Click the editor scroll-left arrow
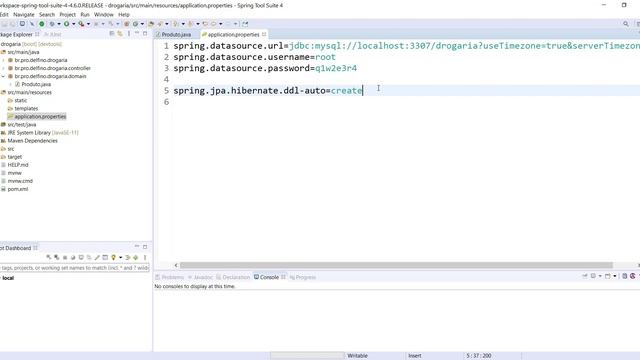640x360 pixels. point(176,265)
